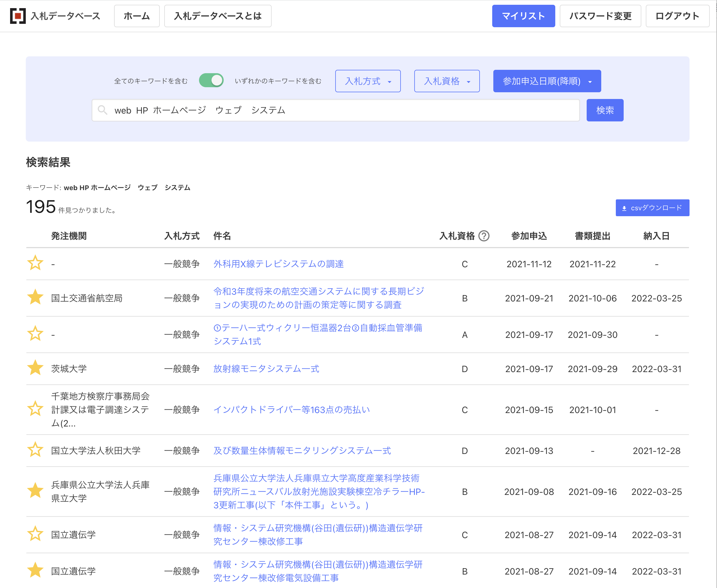Toggle favorite star for 千葉地方検察庁 row

point(35,409)
